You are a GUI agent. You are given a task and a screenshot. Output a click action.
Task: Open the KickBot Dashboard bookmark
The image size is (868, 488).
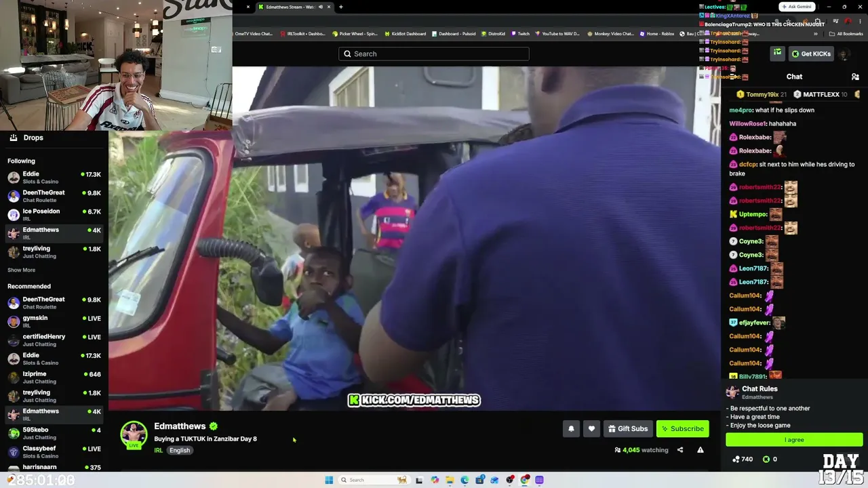click(406, 33)
